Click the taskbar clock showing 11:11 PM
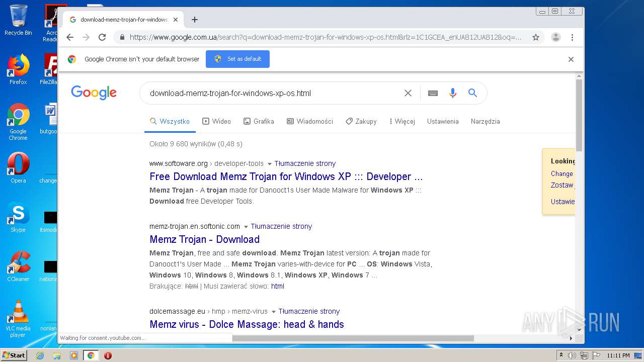This screenshot has height=362, width=644. 618,355
